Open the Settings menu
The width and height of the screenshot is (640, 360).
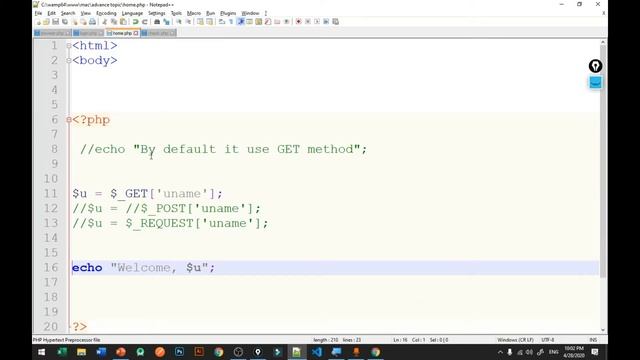[x=156, y=13]
